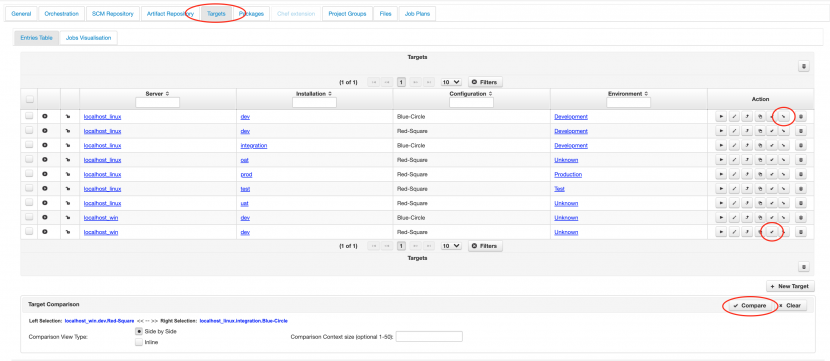This screenshot has width=830, height=361.
Task: Select the Inline comparison view option
Action: [x=139, y=342]
